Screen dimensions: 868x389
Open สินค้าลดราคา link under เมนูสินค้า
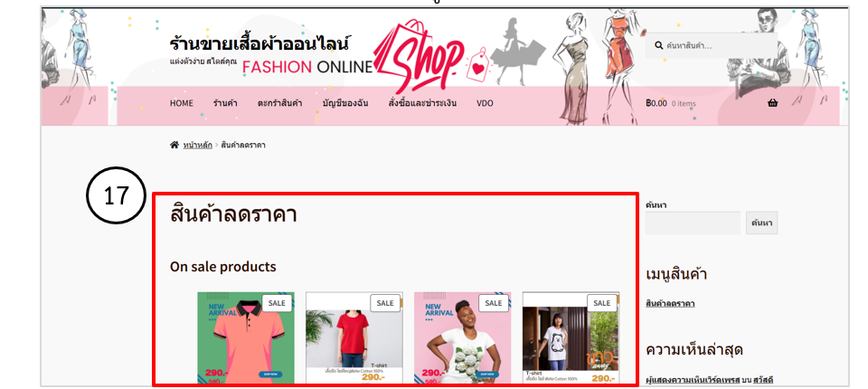click(670, 303)
